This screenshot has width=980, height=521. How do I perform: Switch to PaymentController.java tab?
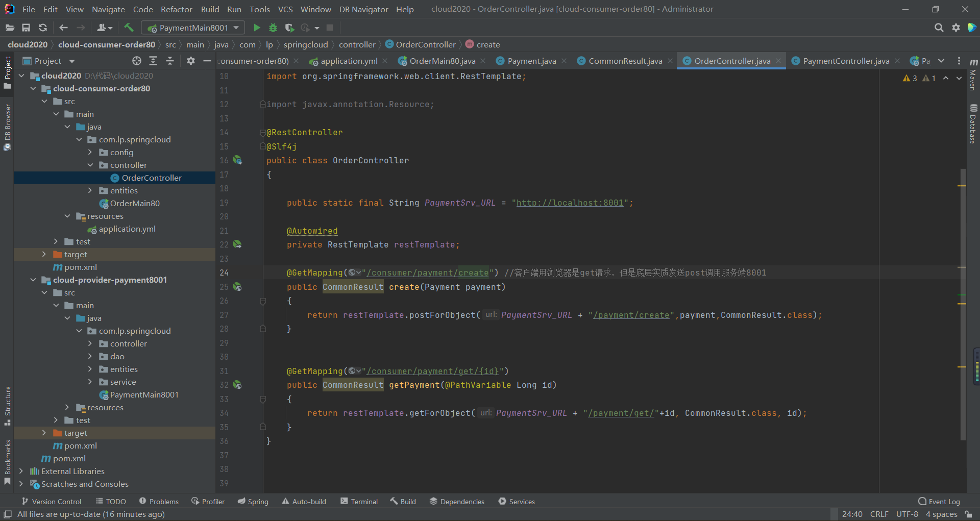(x=845, y=61)
